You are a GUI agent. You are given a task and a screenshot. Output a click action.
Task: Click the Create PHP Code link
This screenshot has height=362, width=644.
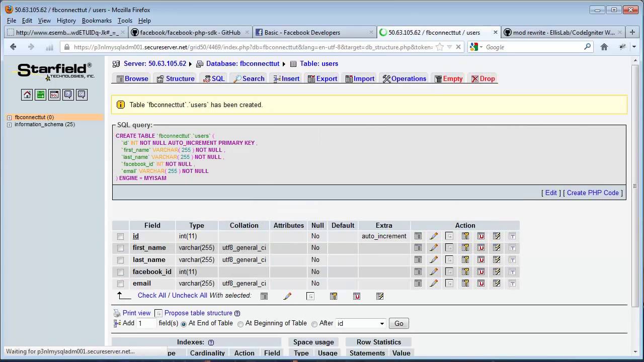coord(593,193)
